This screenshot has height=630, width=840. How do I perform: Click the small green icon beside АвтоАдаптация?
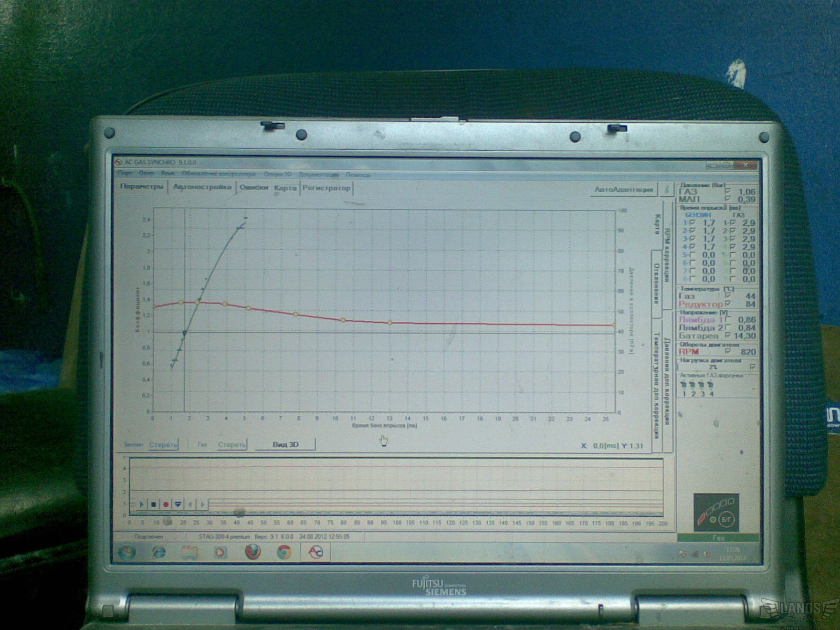pyautogui.click(x=667, y=190)
